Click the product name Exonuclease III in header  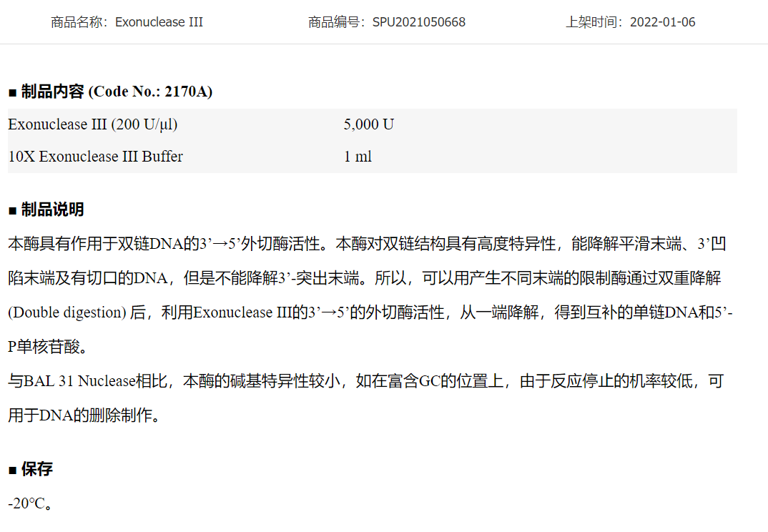(x=159, y=22)
